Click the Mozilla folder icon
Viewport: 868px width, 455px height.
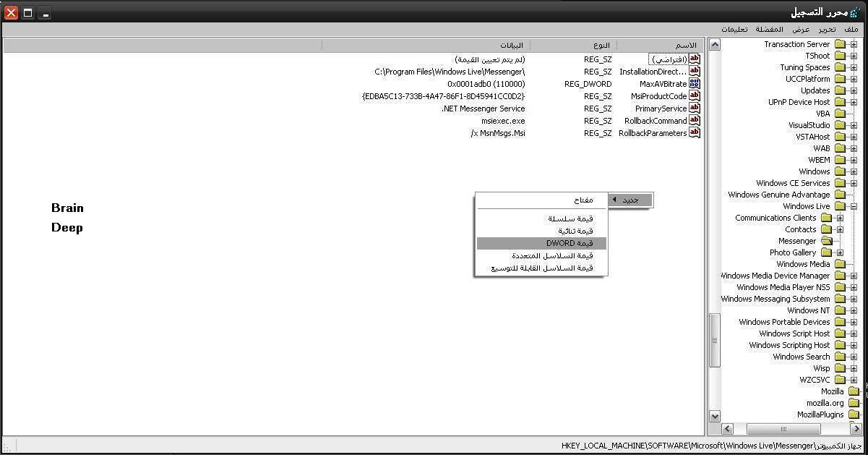854,391
